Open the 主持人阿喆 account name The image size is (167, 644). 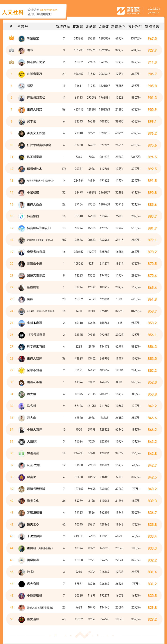pos(34,110)
